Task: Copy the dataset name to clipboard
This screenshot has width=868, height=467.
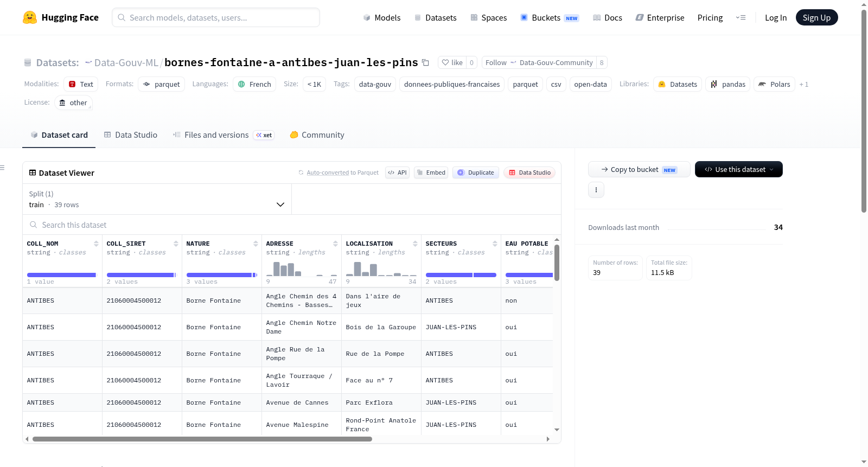Action: (x=426, y=62)
